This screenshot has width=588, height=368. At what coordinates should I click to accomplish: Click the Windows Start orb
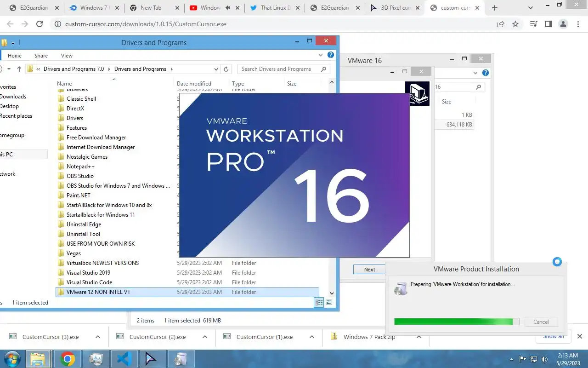(12, 359)
